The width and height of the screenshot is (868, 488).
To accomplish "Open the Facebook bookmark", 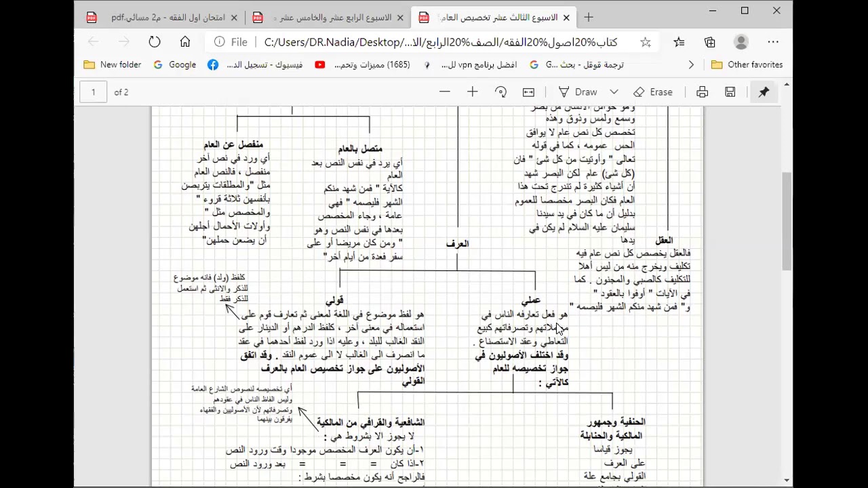I will point(257,65).
